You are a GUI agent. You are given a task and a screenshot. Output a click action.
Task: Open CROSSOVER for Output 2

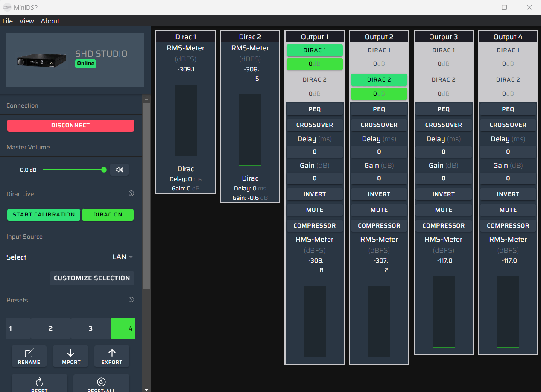pyautogui.click(x=379, y=125)
